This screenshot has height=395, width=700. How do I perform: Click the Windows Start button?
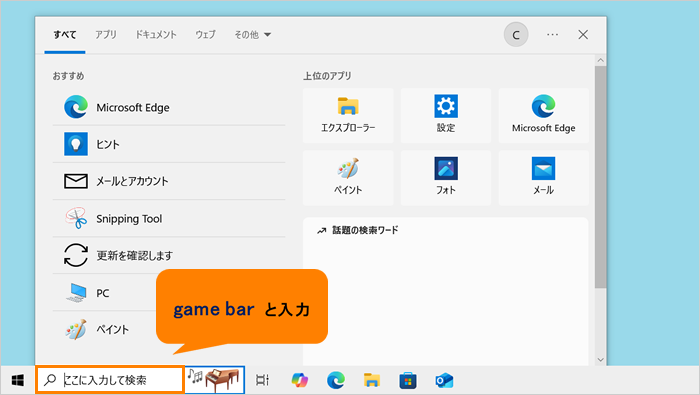coord(17,380)
